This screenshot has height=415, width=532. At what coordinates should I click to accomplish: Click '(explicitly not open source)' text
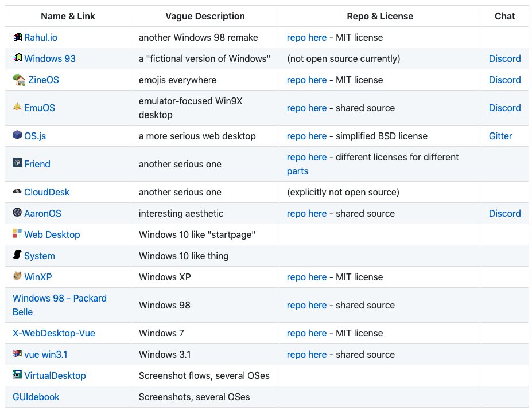click(x=343, y=193)
